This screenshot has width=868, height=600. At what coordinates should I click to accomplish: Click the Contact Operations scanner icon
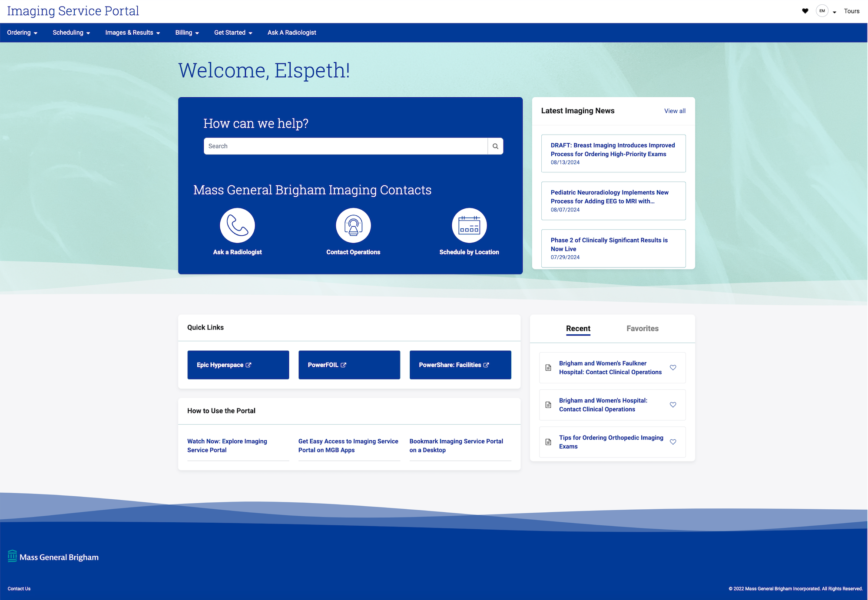[x=353, y=225]
